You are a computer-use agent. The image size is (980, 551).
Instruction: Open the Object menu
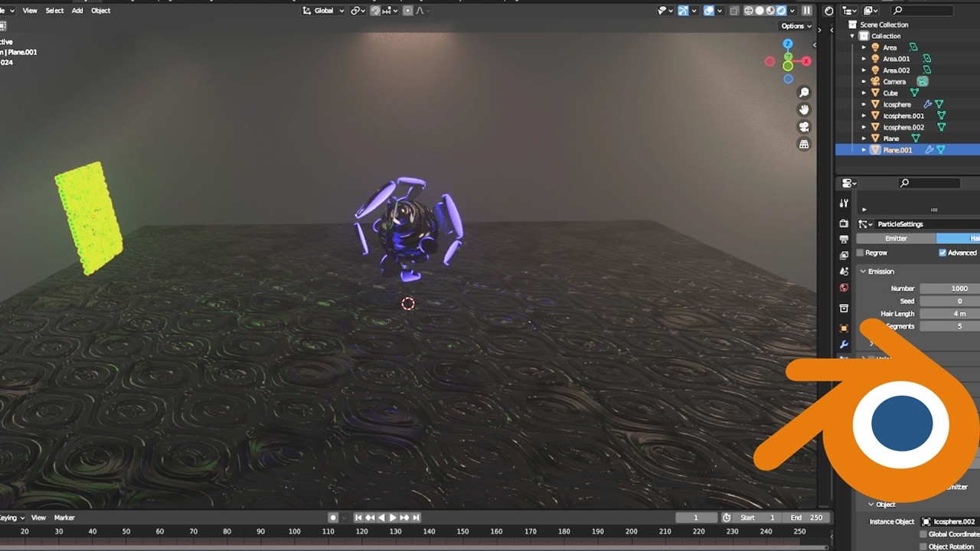click(101, 11)
